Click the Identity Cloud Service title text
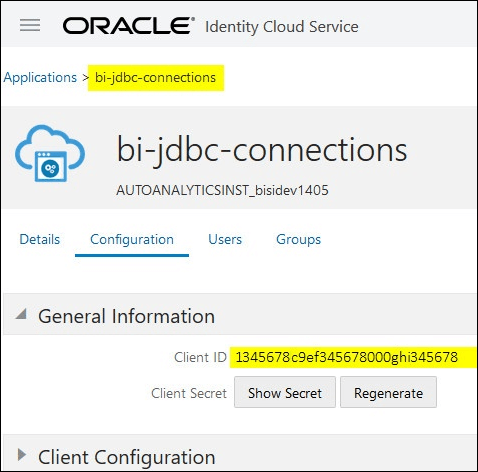Screen dimensions: 478x472 (282, 27)
